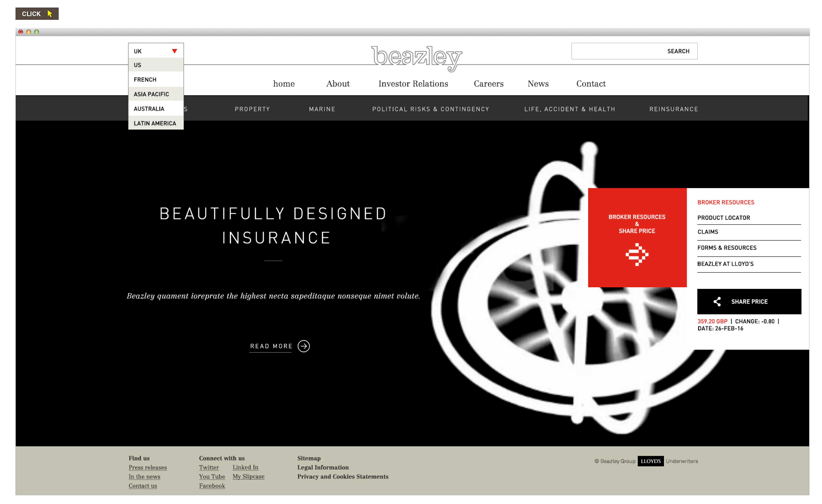Image resolution: width=822 pixels, height=504 pixels.
Task: Switch to the PROPERTY section
Action: pyautogui.click(x=252, y=109)
